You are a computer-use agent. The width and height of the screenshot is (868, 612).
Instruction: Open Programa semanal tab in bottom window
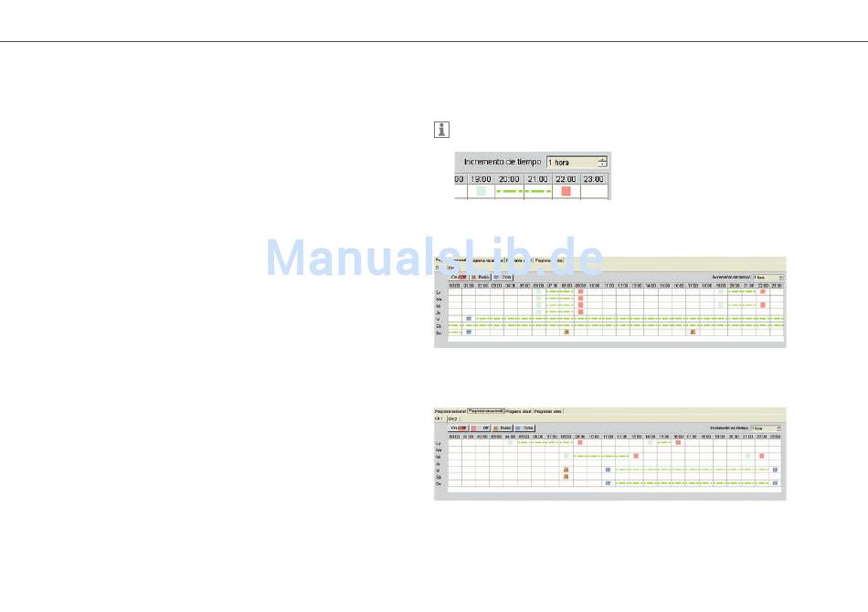[x=450, y=412]
